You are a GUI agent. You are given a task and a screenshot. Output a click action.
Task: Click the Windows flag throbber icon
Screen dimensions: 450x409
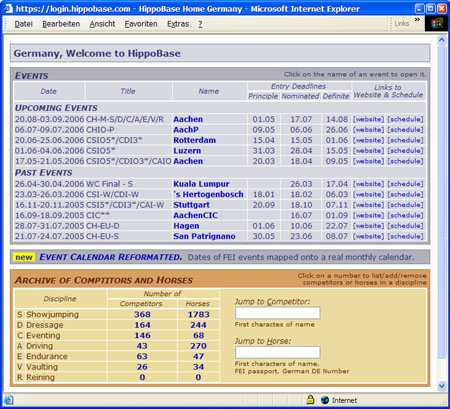[436, 24]
